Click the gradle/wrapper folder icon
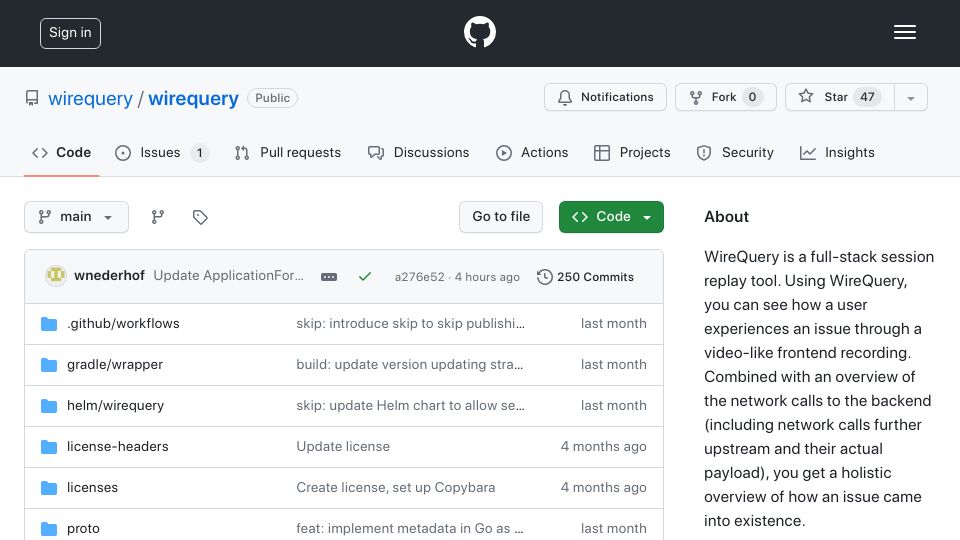Image resolution: width=960 pixels, height=540 pixels. [49, 364]
